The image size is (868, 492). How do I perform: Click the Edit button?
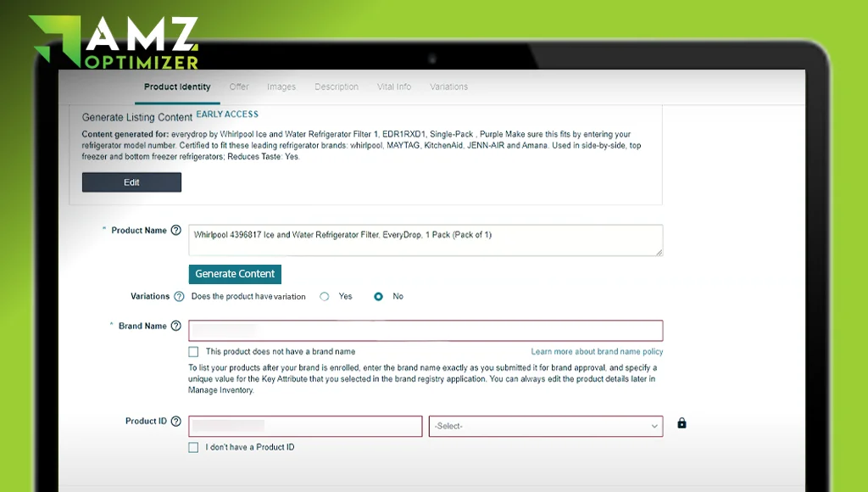(131, 182)
